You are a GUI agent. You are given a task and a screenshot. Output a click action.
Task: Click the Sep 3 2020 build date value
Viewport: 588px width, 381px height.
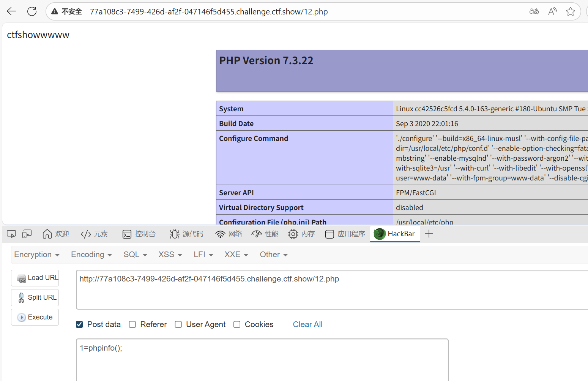427,123
